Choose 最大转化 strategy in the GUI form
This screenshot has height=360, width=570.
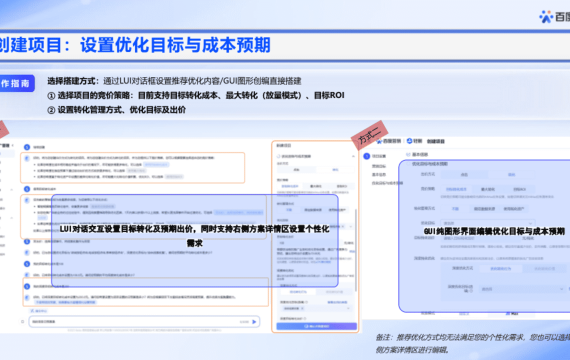488,189
